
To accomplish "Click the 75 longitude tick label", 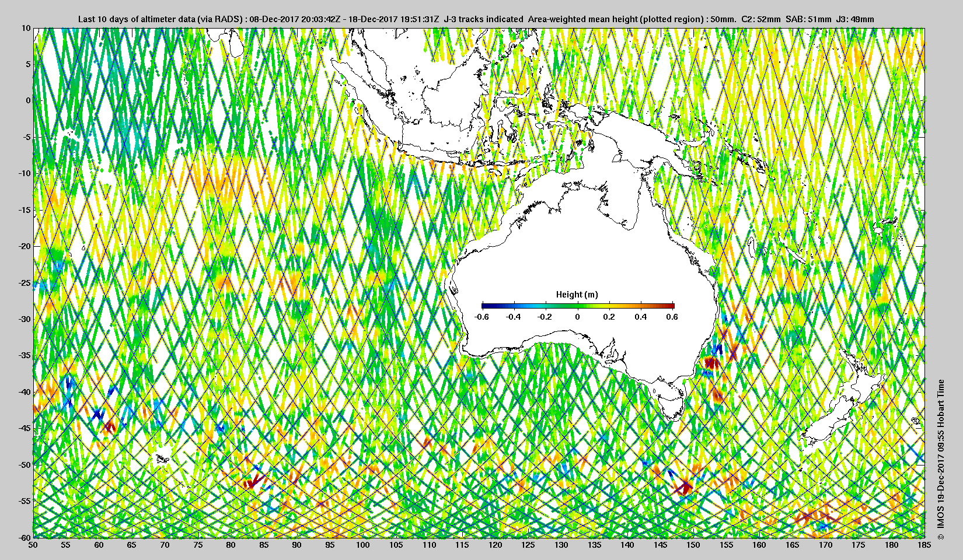I will [198, 545].
